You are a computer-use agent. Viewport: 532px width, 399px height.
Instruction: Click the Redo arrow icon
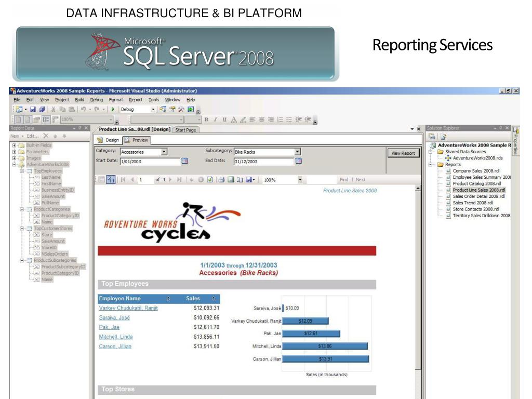(x=97, y=109)
